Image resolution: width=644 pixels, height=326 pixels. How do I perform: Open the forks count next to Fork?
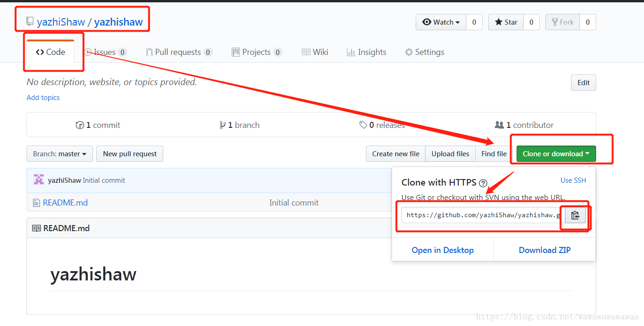tap(588, 22)
